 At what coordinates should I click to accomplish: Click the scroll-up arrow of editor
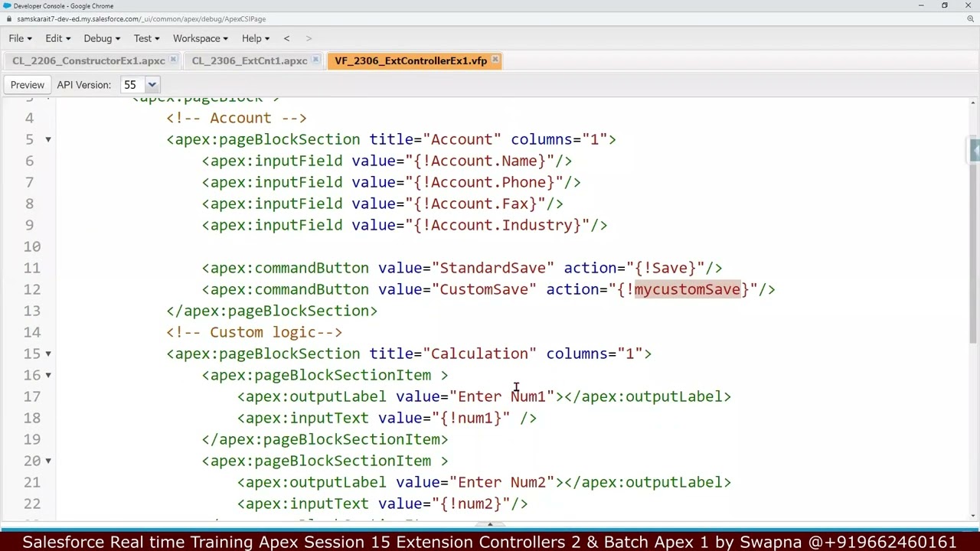[974, 102]
